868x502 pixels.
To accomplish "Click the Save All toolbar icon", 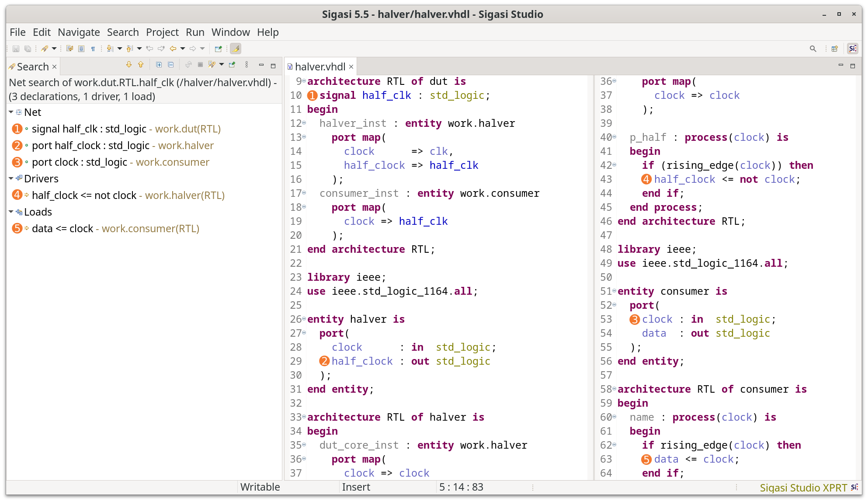I will point(28,49).
